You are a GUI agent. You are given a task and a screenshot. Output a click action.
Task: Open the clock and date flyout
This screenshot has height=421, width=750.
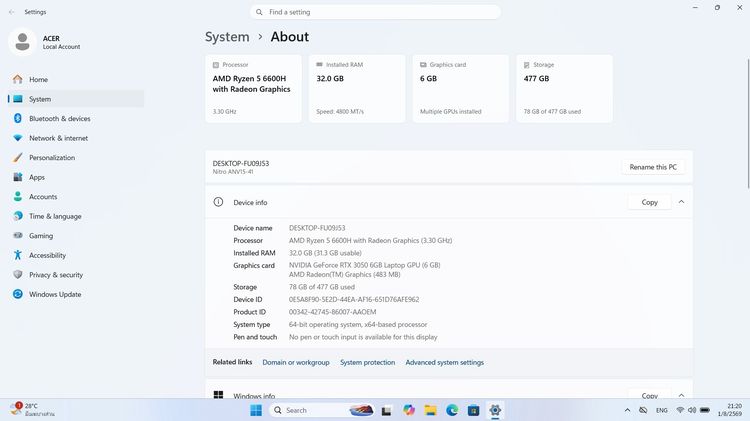pyautogui.click(x=729, y=410)
